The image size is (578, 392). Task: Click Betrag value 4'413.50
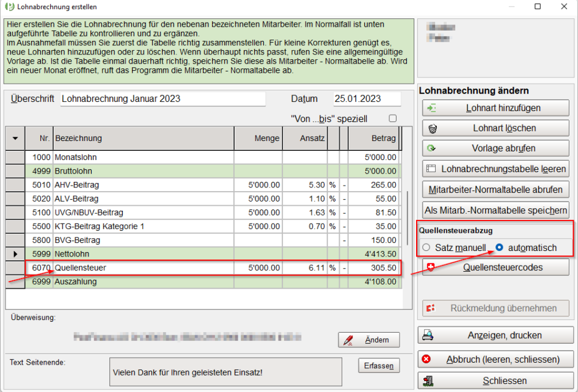pos(381,254)
